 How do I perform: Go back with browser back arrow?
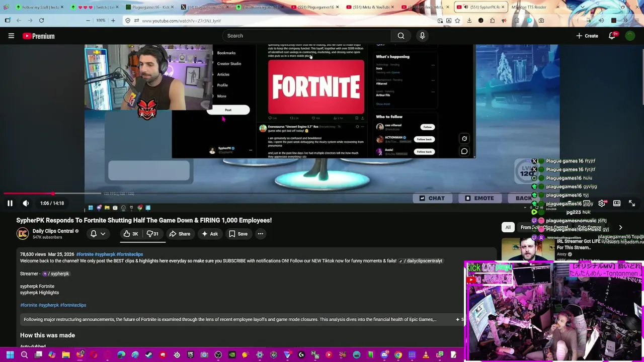pyautogui.click(x=19, y=21)
